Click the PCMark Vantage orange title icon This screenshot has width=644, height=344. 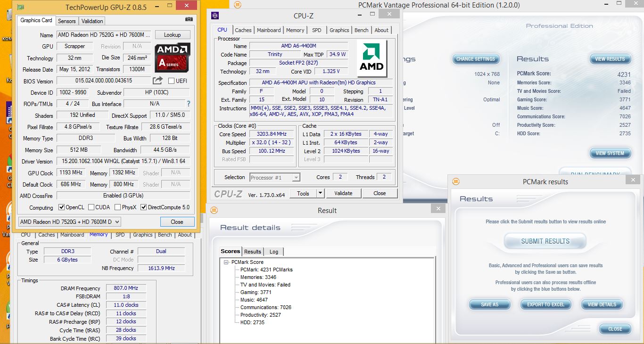tap(238, 5)
